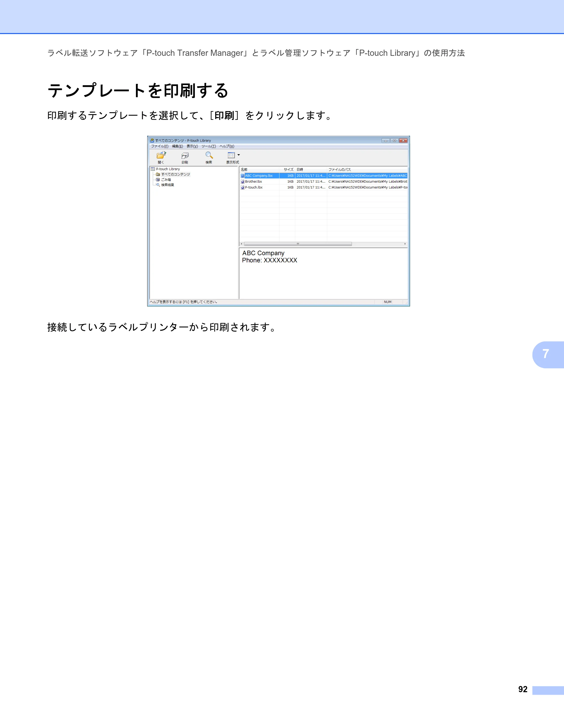
Task: Select the ABC Company.lbx file icon
Action: click(243, 176)
